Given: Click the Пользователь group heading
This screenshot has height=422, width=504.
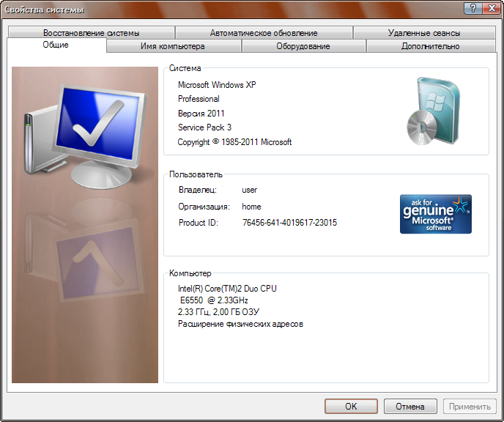Looking at the screenshot, I should (x=196, y=174).
